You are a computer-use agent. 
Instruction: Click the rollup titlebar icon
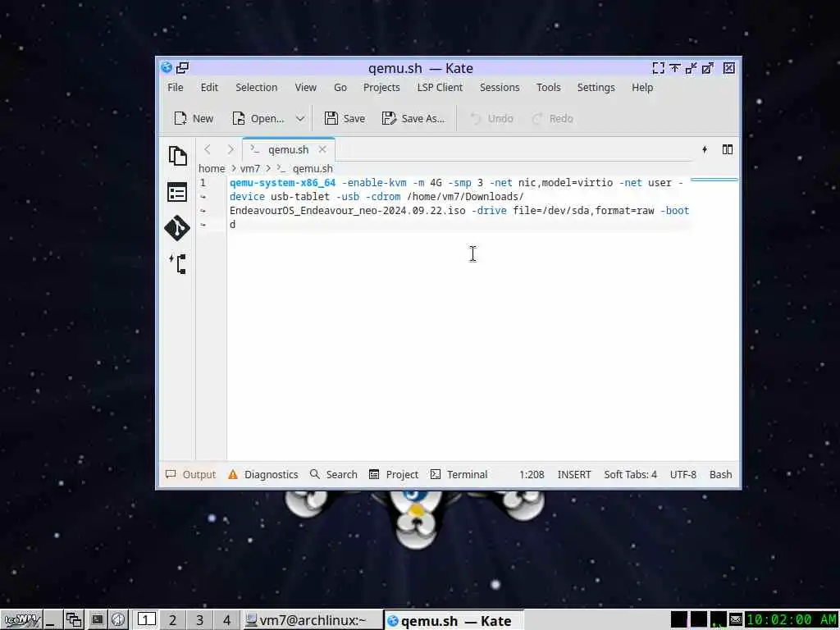coord(675,68)
